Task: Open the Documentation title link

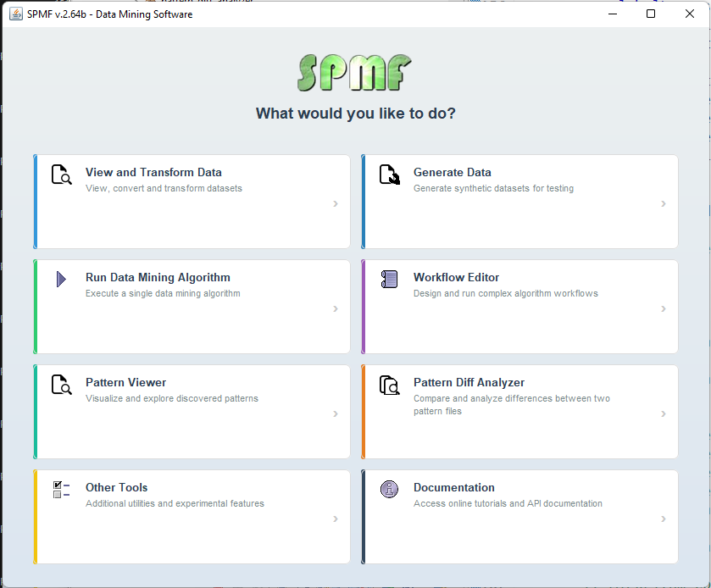Action: tap(453, 487)
